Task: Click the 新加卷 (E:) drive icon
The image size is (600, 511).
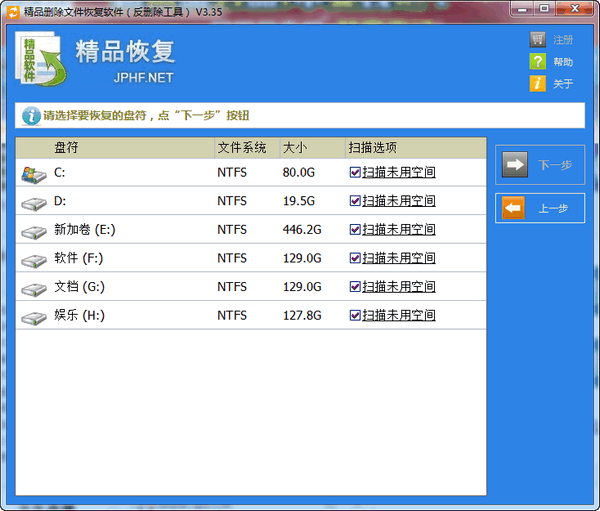Action: click(33, 230)
